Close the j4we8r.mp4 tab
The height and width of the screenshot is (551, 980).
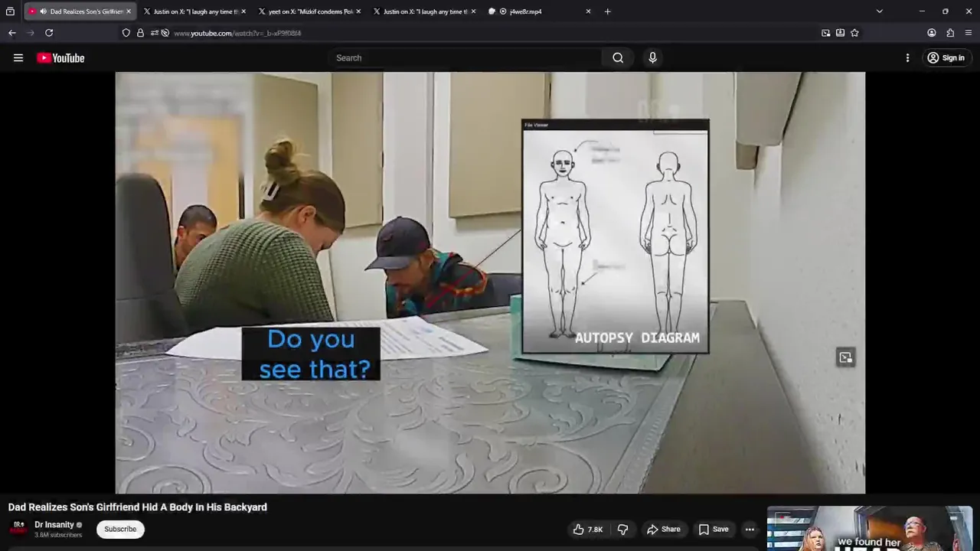coord(588,11)
